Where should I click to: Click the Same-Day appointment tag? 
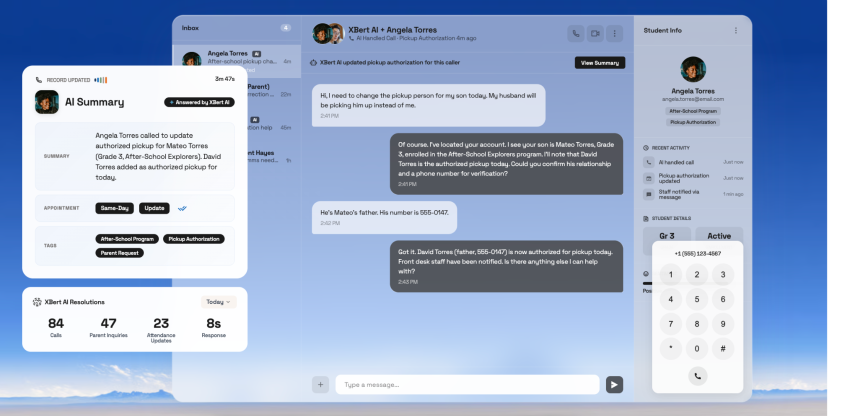pos(114,208)
